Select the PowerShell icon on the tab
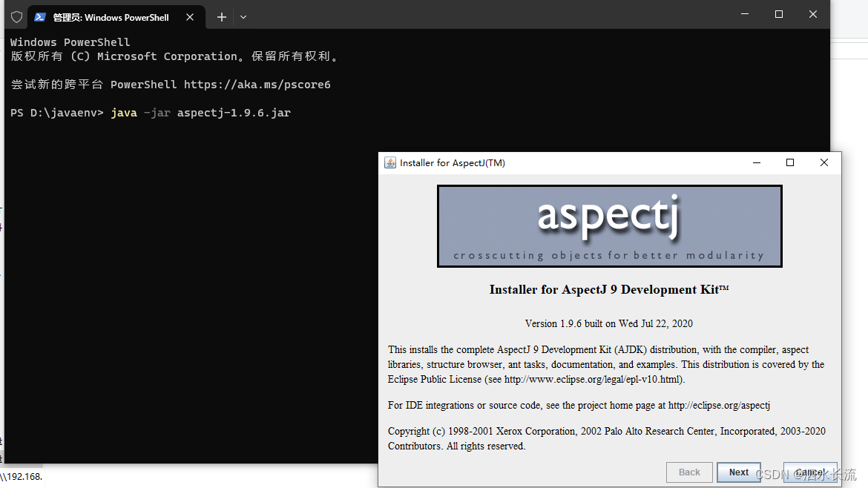This screenshot has width=868, height=488. [x=40, y=17]
